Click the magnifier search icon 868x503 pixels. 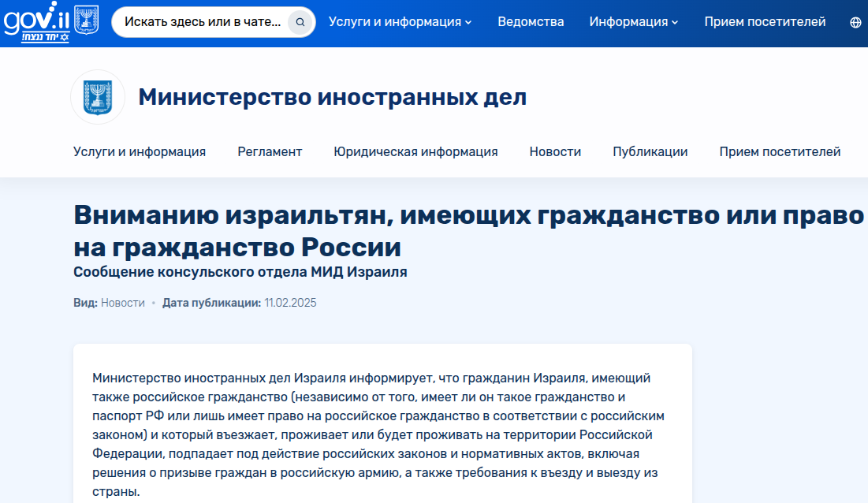(x=300, y=23)
